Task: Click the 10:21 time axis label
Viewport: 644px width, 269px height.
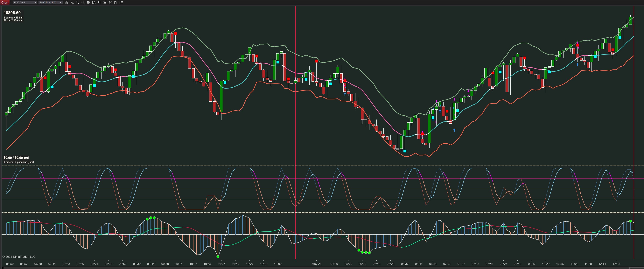Action: tap(179, 264)
